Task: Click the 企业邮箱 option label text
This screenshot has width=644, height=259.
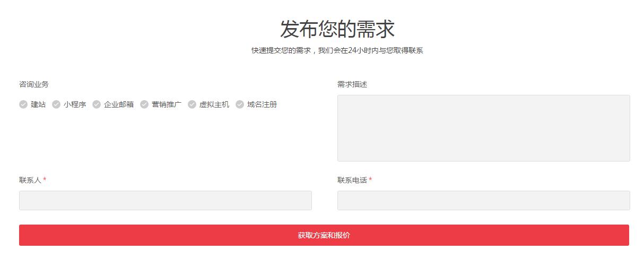Action: click(119, 104)
